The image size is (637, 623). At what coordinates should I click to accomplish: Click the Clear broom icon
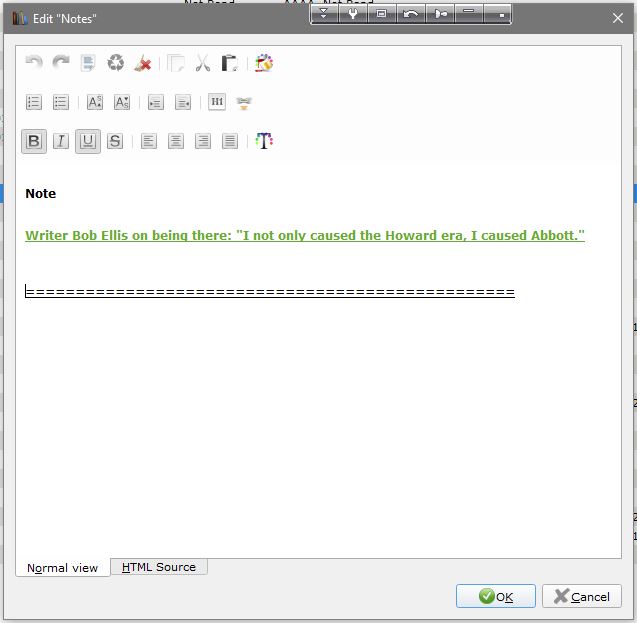point(143,63)
